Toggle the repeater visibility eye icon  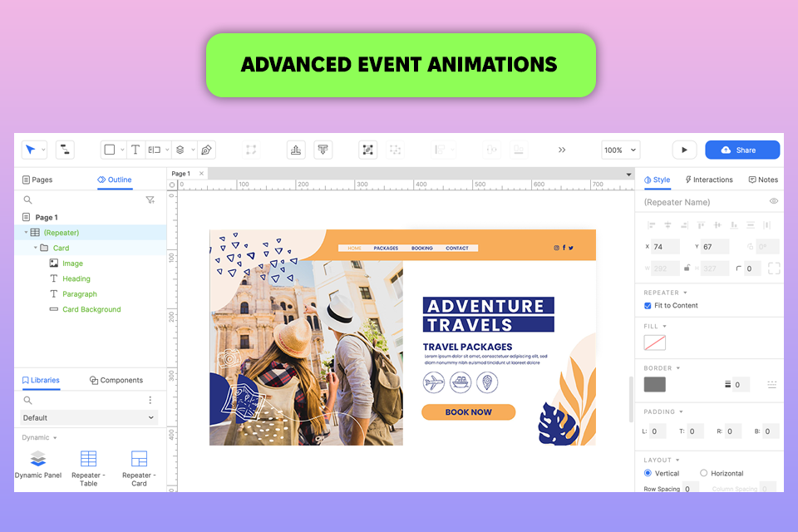click(774, 201)
